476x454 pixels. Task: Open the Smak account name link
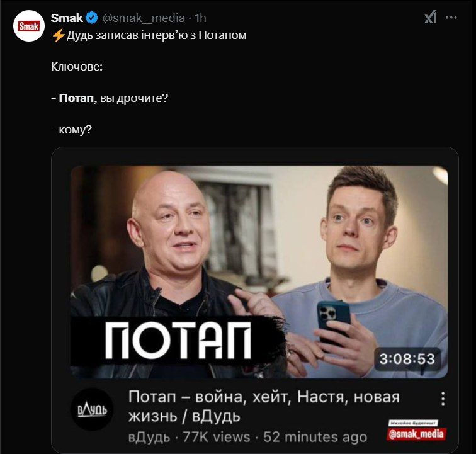(67, 18)
